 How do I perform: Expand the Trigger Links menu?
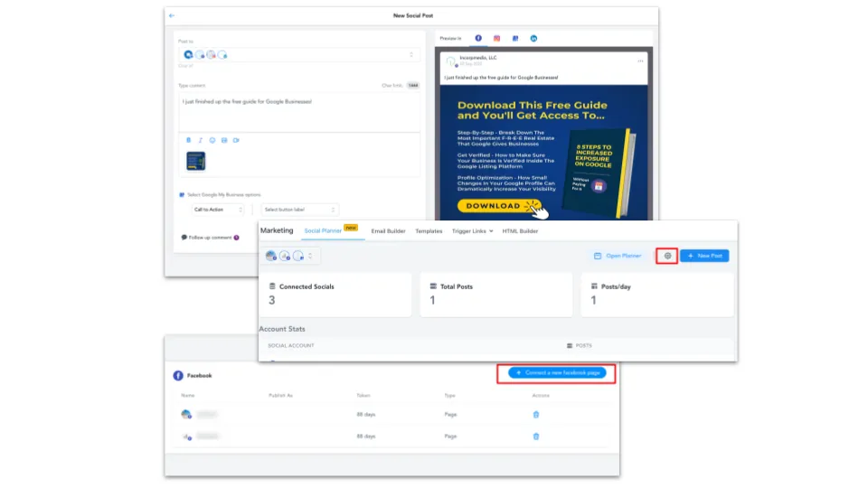[x=472, y=231]
